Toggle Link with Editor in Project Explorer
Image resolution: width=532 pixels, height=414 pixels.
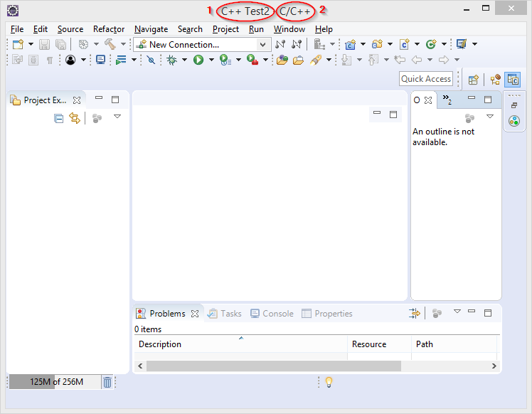[74, 118]
